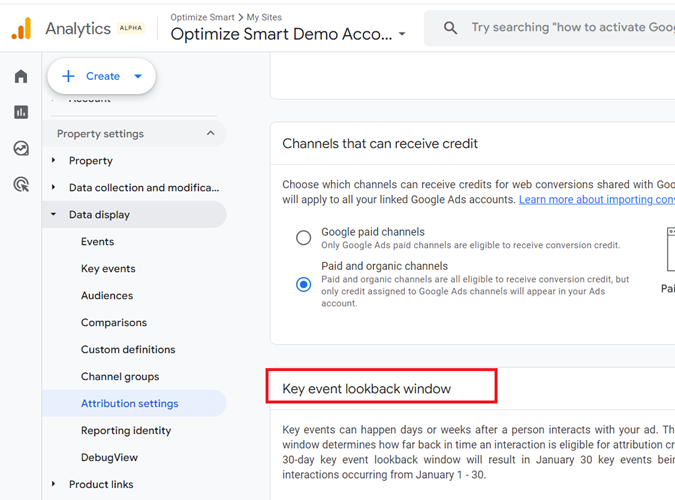The height and width of the screenshot is (500, 675).
Task: Click the Key event lookback window heading
Action: [366, 388]
